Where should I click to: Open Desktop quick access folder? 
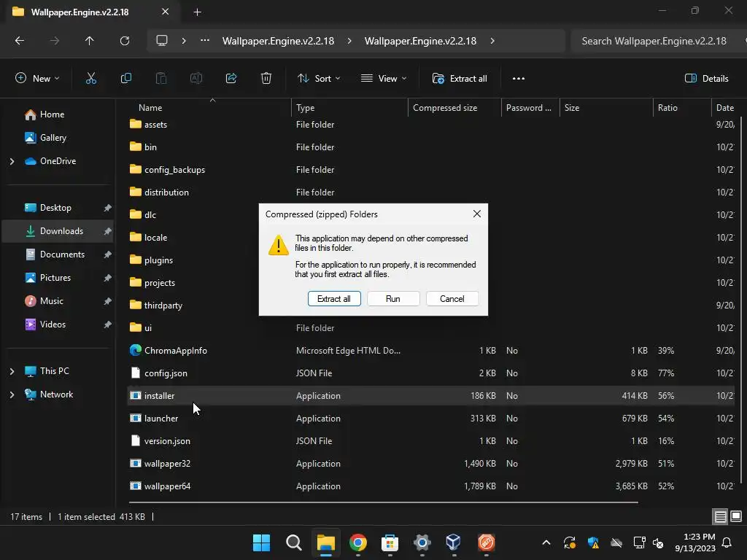click(x=57, y=208)
